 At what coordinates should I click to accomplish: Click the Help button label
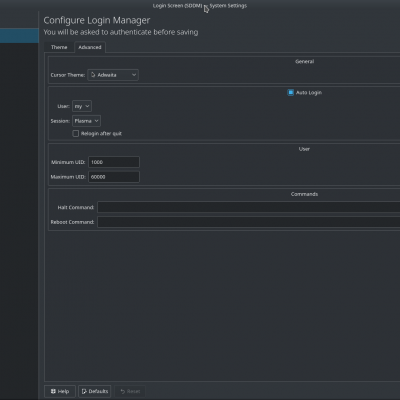tap(63, 391)
